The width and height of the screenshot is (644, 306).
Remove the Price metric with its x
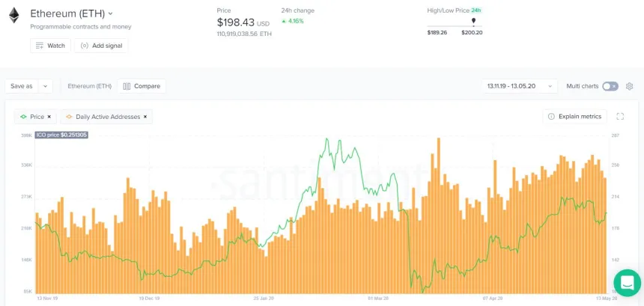tap(49, 117)
